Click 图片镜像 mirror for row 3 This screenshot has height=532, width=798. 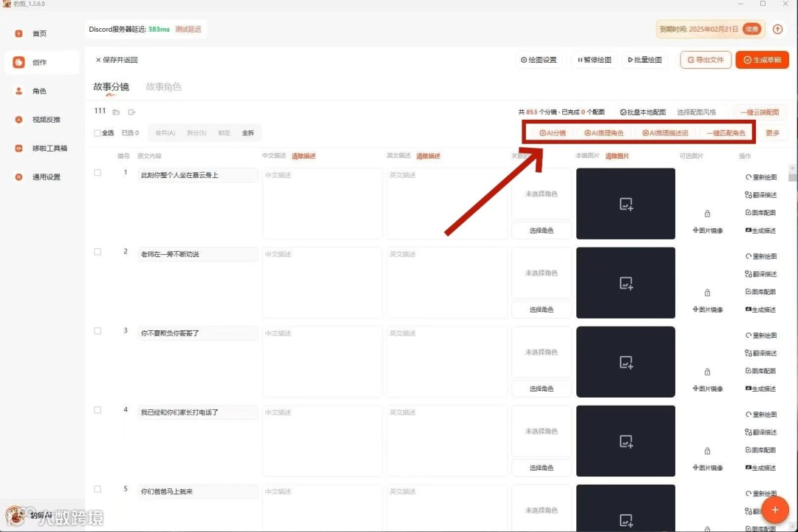[708, 389]
